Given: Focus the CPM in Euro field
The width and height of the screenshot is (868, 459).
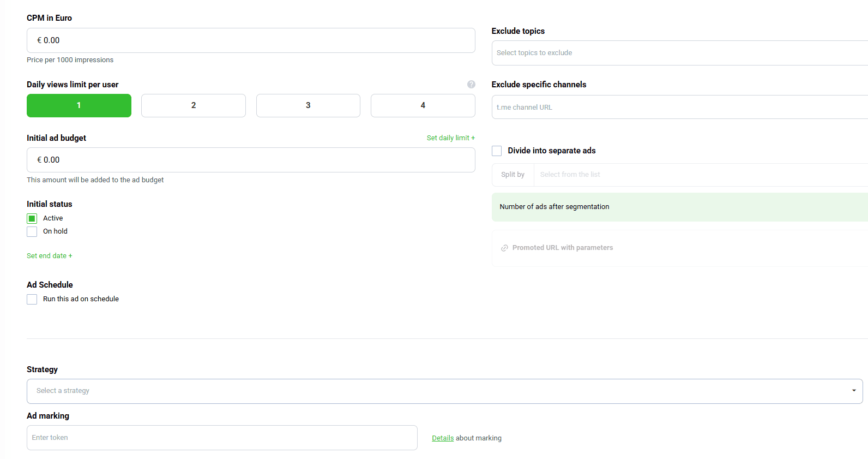Looking at the screenshot, I should point(251,40).
